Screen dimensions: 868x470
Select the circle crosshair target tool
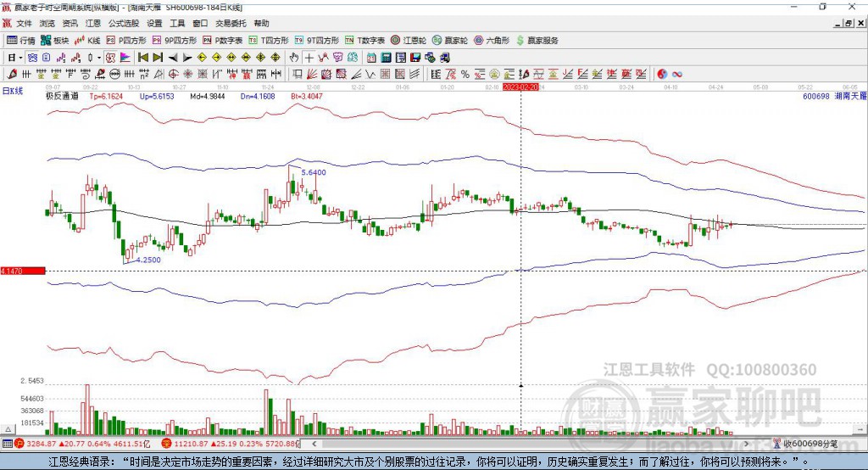click(x=173, y=74)
